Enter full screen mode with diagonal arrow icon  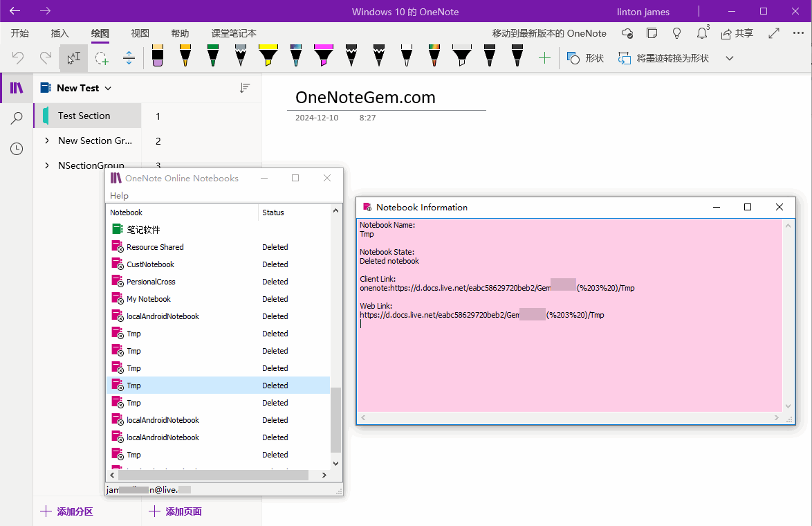pyautogui.click(x=774, y=34)
